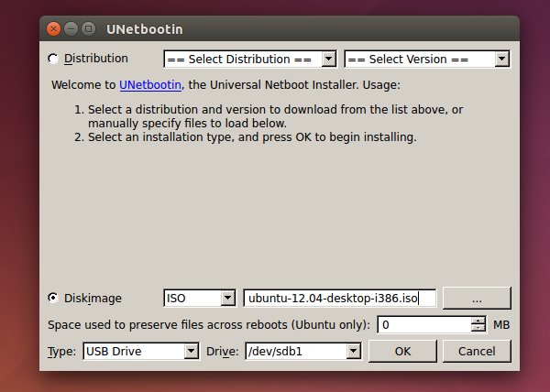Click the 'Space used to preserve files' label
This screenshot has width=550, height=392.
tap(209, 325)
